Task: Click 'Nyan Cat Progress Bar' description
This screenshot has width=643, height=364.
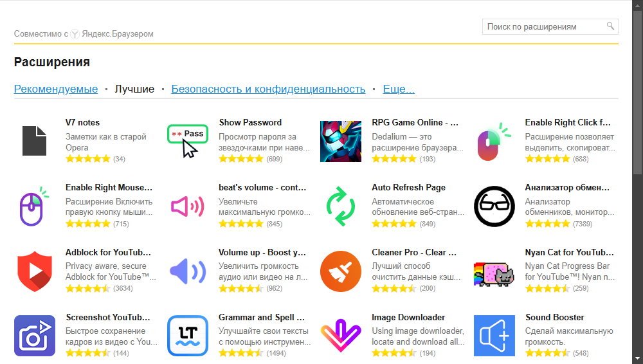Action: [x=567, y=266]
